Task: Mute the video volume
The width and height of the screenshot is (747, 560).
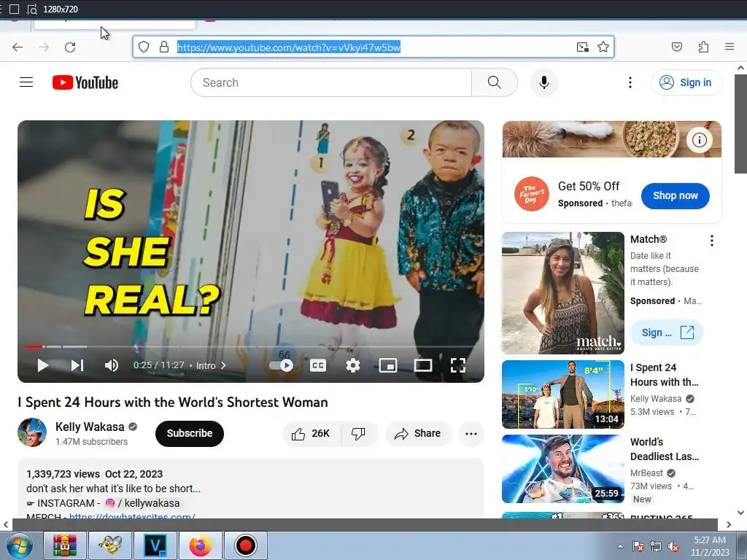Action: [112, 365]
